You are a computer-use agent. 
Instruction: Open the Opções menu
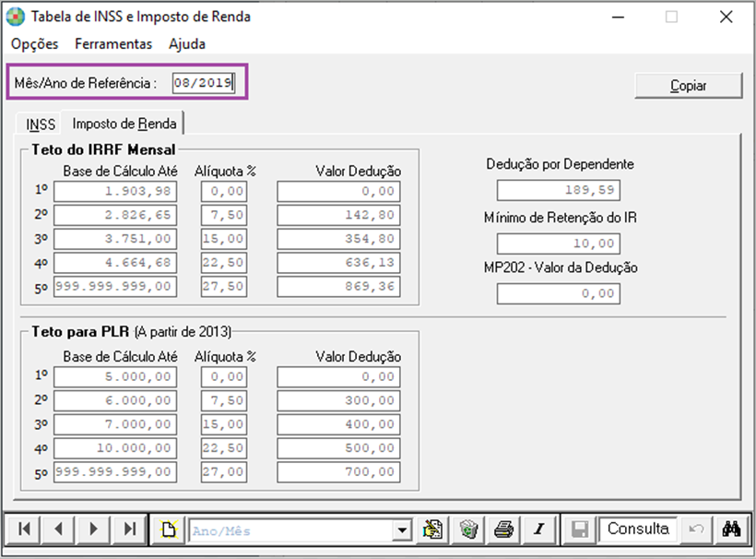(35, 44)
